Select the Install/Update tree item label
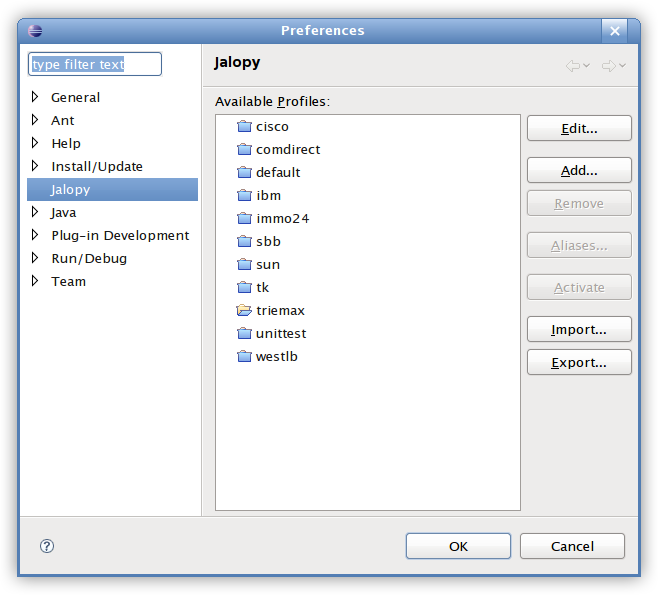Viewport: 658px width, 595px height. tap(97, 167)
